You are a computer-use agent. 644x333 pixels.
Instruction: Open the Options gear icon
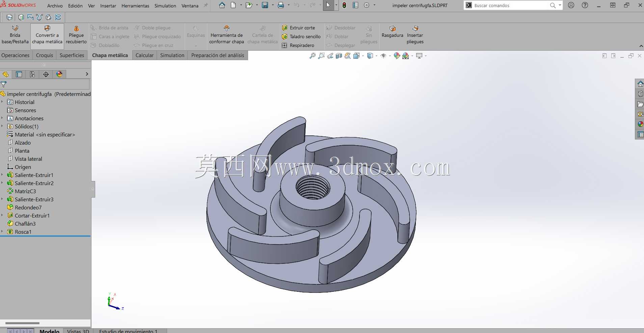coord(367,5)
